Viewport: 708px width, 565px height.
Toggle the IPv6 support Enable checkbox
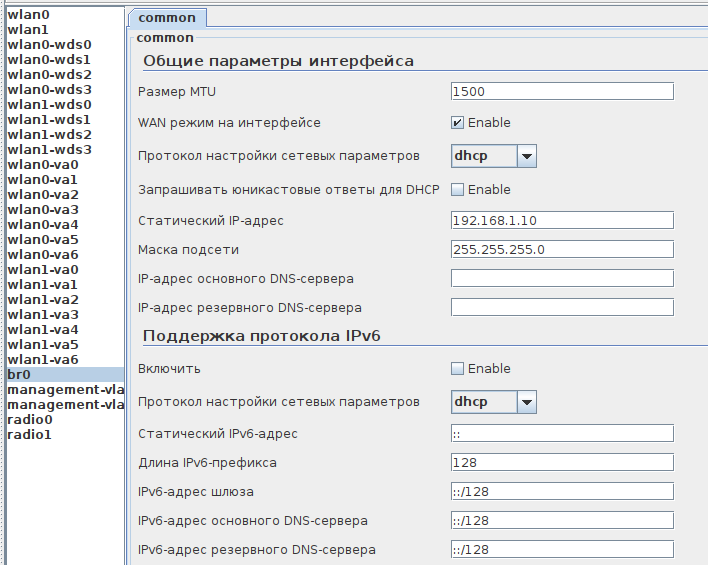pyautogui.click(x=458, y=369)
